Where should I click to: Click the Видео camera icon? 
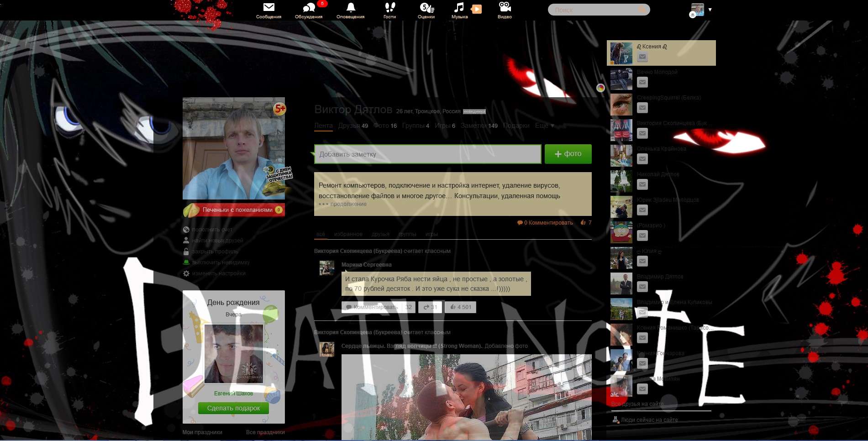pyautogui.click(x=504, y=7)
